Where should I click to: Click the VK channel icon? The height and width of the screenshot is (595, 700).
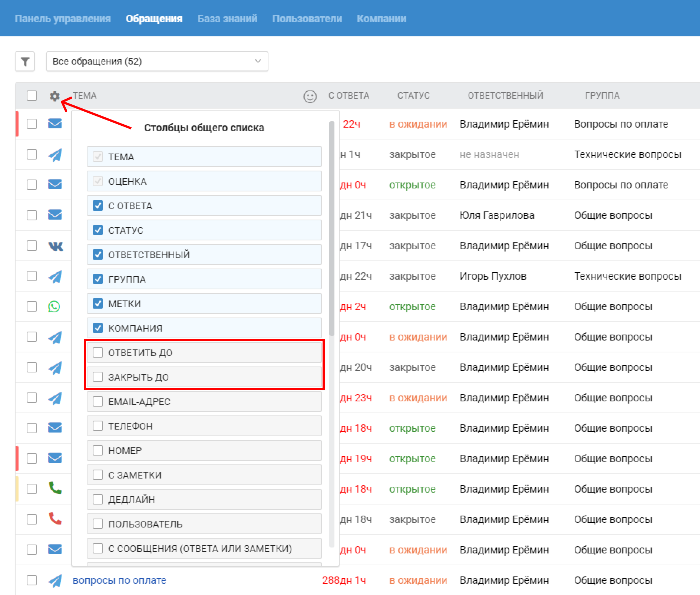coord(56,246)
